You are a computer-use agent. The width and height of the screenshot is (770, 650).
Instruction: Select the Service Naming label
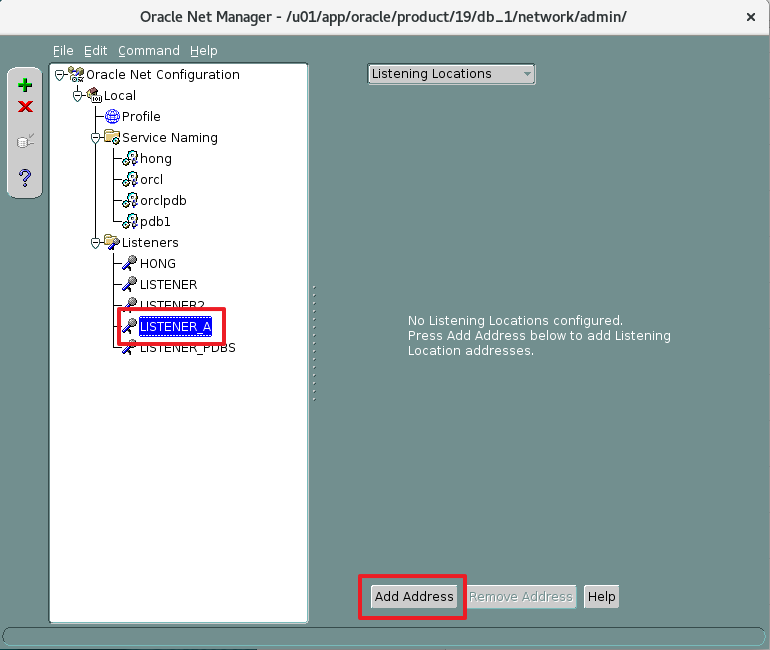pos(169,137)
